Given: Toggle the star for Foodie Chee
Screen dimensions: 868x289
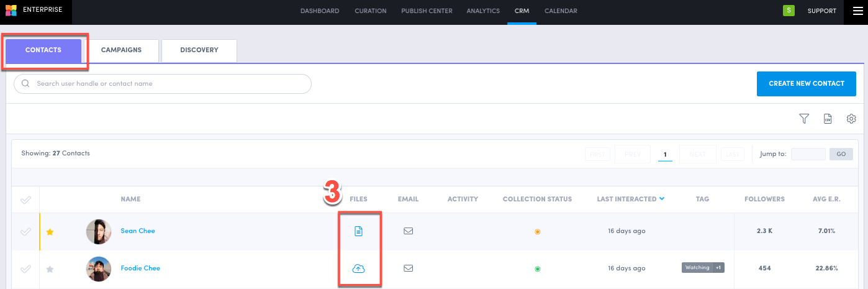Looking at the screenshot, I should tap(50, 269).
